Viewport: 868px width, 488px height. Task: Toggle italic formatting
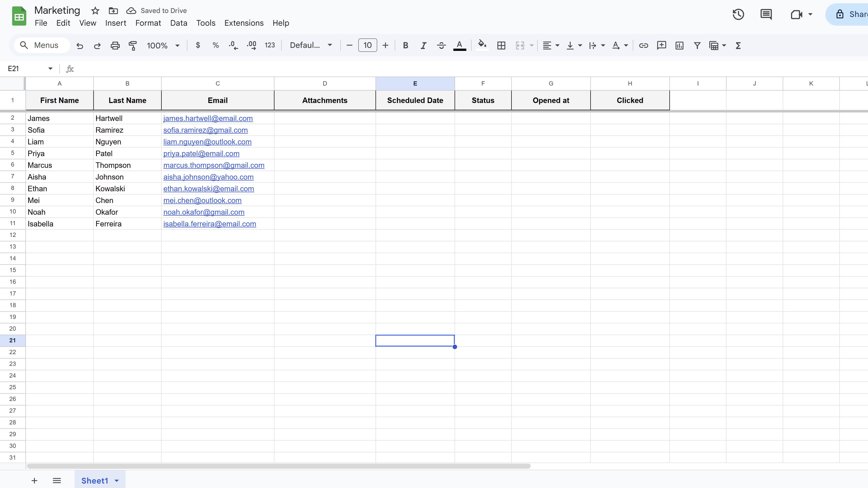tap(423, 45)
